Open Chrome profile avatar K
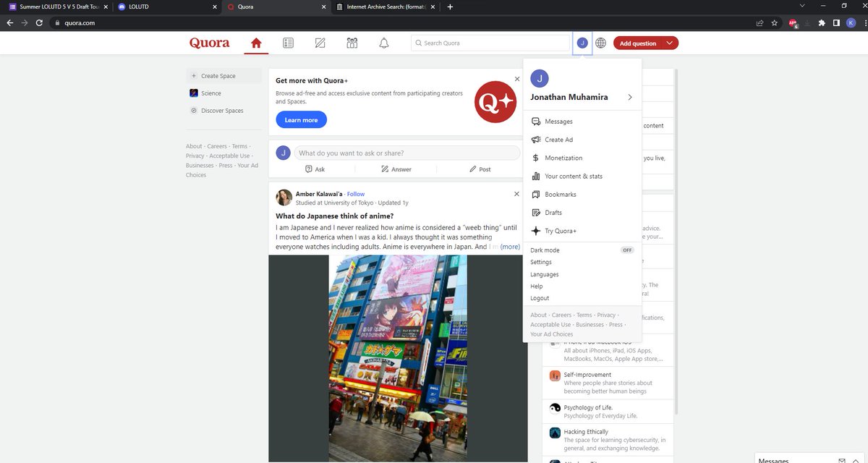868x463 pixels. (x=850, y=22)
